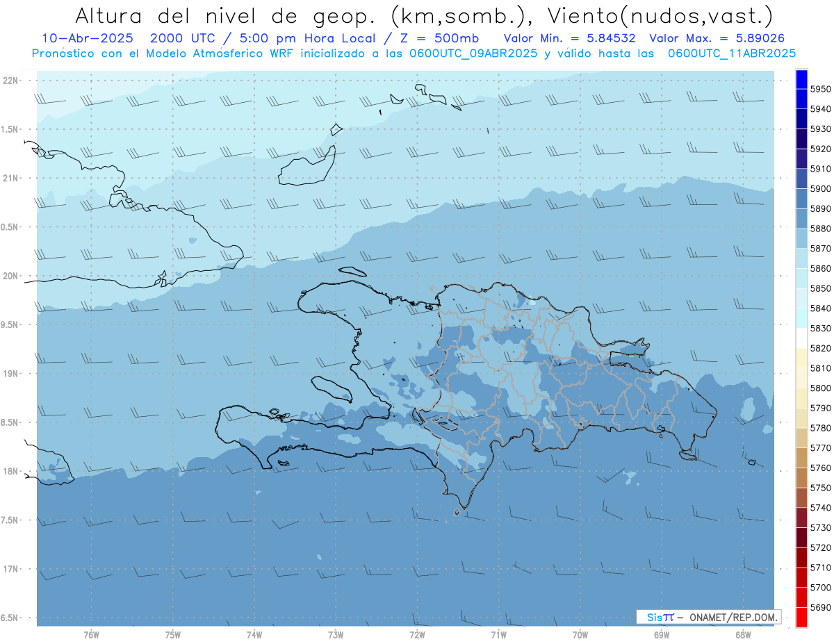Click legend swatch between 5880 and 5890
Image resolution: width=834 pixels, height=644 pixels.
point(801,218)
